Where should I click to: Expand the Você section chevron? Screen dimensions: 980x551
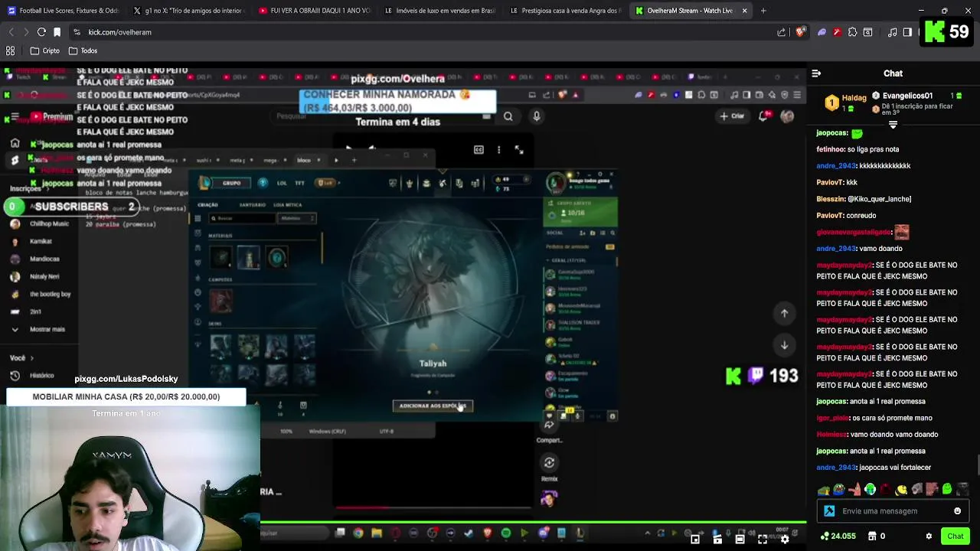coord(32,358)
